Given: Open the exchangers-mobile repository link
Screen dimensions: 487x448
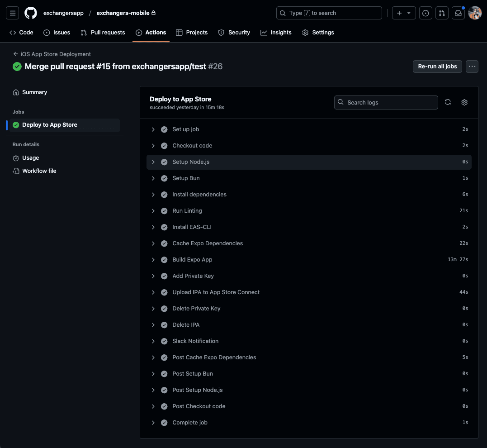Looking at the screenshot, I should pos(123,13).
